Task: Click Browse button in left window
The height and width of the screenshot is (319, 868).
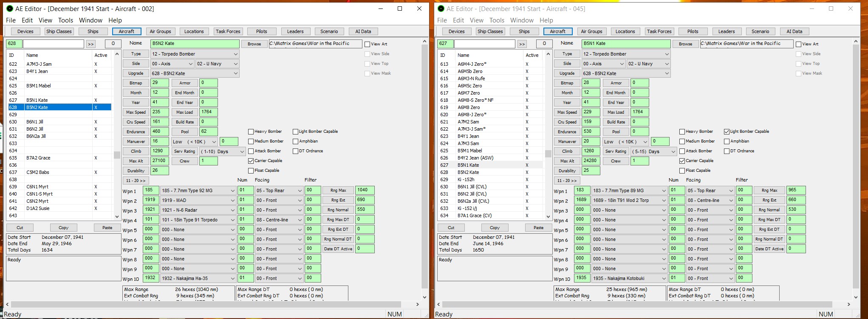Action: point(254,44)
